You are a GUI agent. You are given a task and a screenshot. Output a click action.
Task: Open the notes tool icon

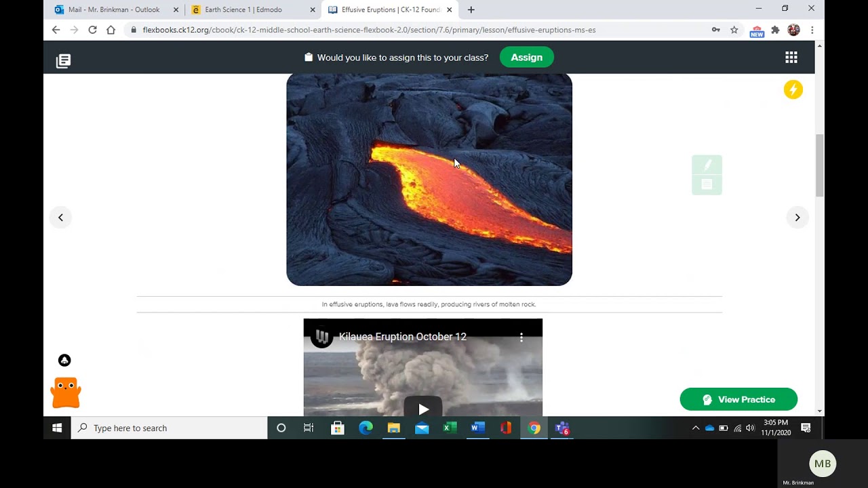coord(707,184)
